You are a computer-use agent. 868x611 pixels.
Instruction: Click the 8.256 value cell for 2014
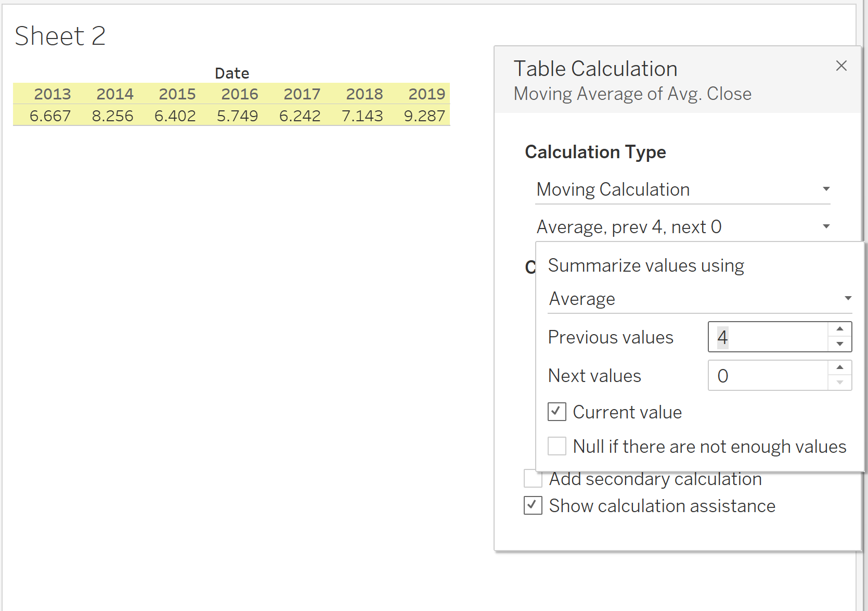point(112,116)
